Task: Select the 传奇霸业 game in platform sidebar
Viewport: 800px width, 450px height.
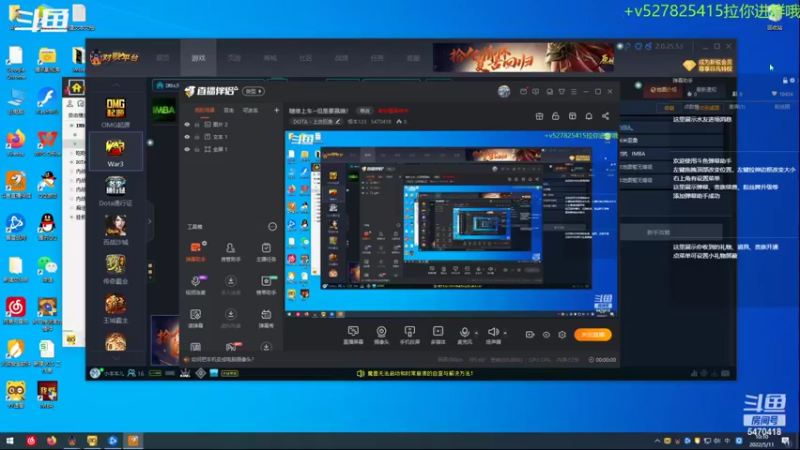Action: click(115, 269)
